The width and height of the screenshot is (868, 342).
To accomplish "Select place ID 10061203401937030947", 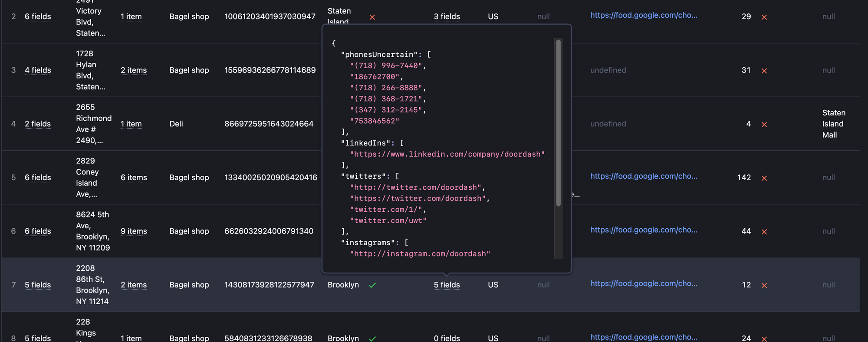I will coord(270,16).
